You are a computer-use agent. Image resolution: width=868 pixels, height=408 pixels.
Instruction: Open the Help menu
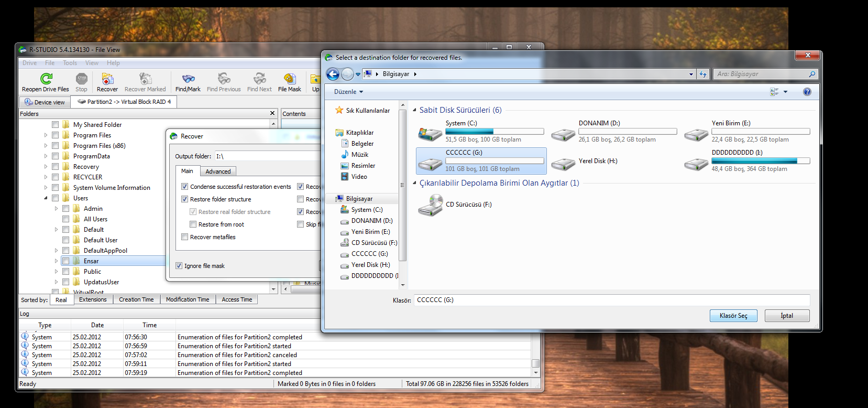[x=113, y=63]
